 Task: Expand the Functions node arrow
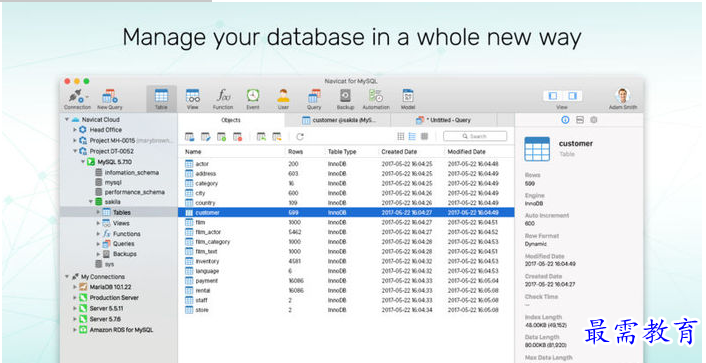coord(98,234)
